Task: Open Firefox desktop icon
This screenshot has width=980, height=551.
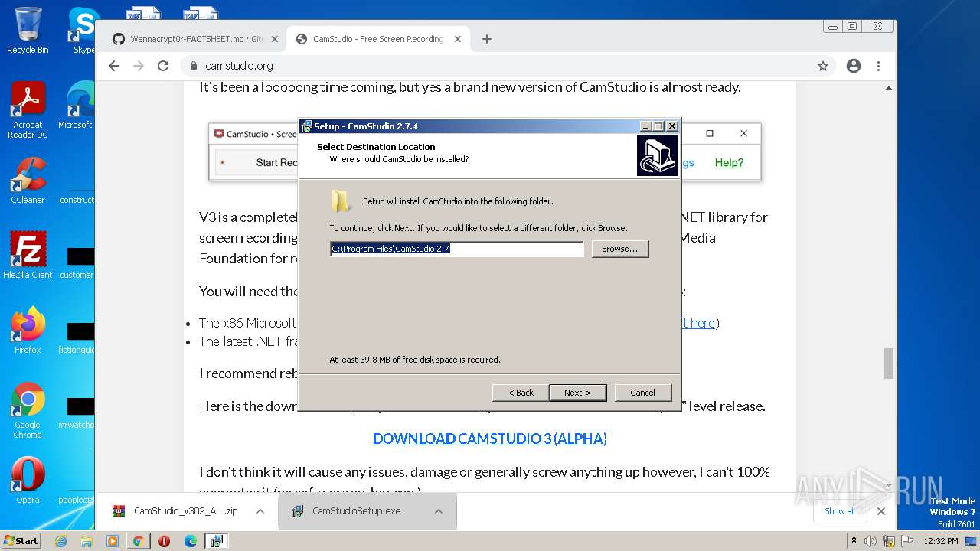Action: 28,331
